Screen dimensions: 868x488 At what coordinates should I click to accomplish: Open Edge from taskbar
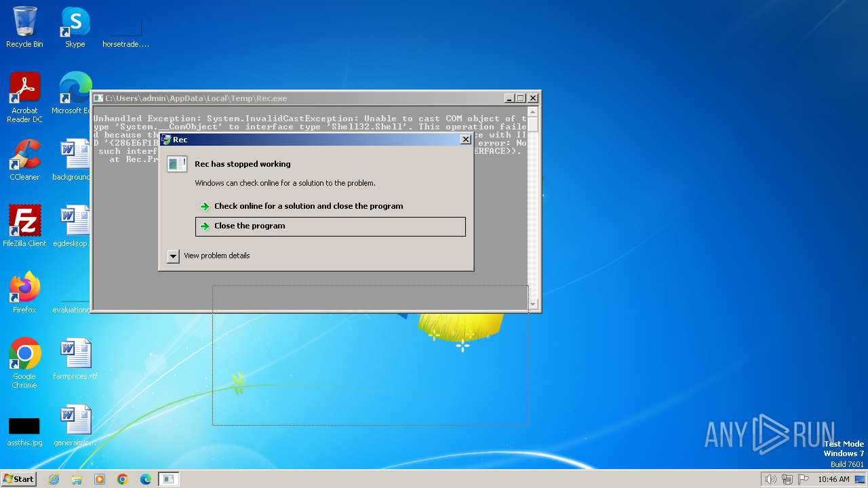146,479
